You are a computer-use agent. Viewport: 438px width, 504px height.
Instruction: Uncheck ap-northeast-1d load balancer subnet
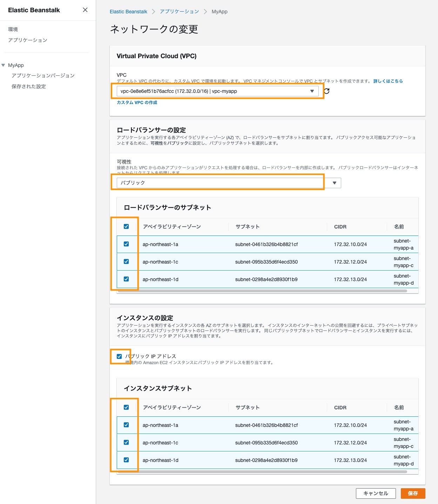(x=126, y=279)
